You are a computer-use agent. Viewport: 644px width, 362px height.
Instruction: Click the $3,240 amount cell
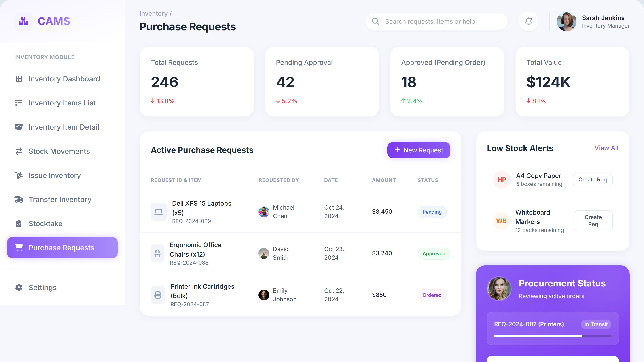382,253
